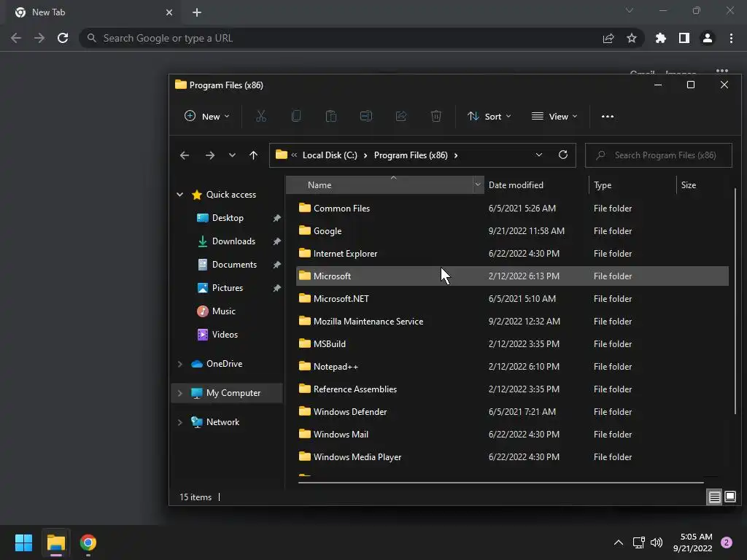The width and height of the screenshot is (747, 560).
Task: Open the taskbar clock and date
Action: (x=693, y=542)
